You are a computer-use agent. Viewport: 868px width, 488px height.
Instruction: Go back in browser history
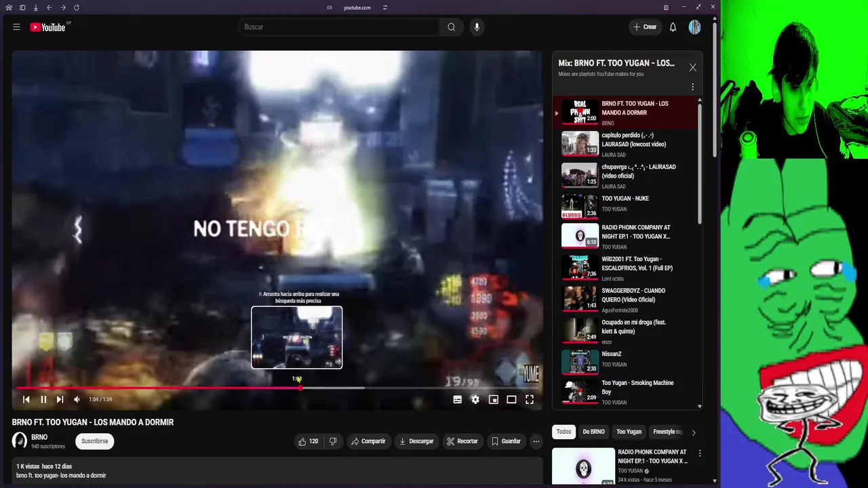[x=49, y=7]
